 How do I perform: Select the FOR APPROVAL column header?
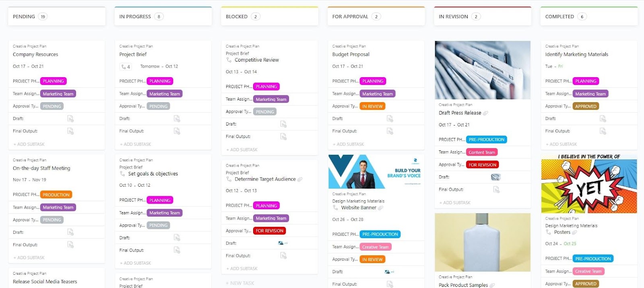[350, 16]
